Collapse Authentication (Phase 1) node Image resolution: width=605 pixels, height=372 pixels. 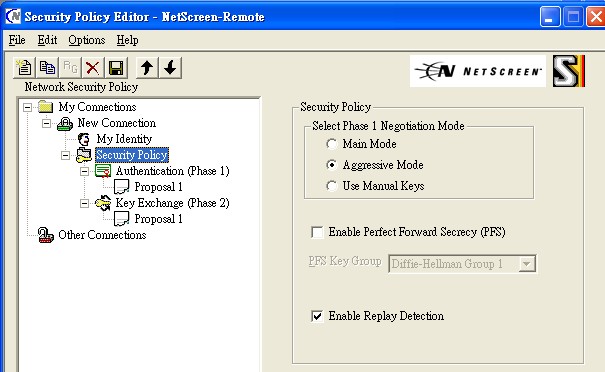[84, 171]
